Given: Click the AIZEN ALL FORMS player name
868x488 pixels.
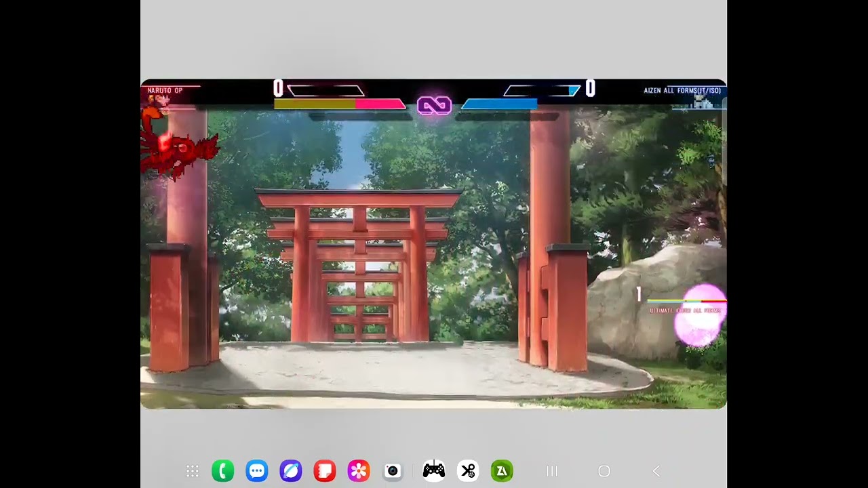Looking at the screenshot, I should 682,90.
